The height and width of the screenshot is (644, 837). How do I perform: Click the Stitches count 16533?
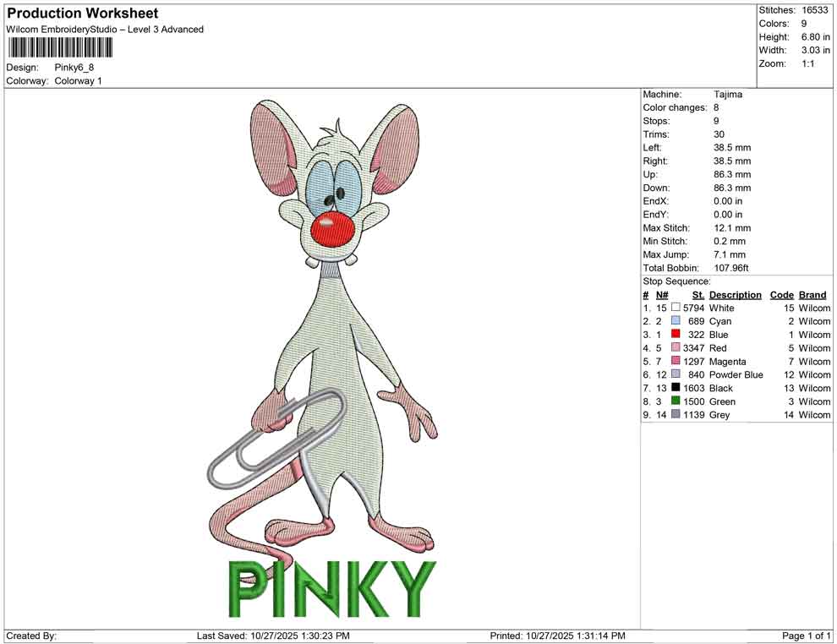coord(814,10)
